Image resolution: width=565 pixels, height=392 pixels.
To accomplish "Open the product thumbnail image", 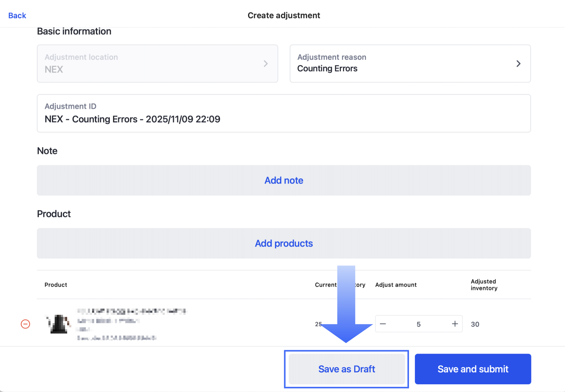I will 59,324.
